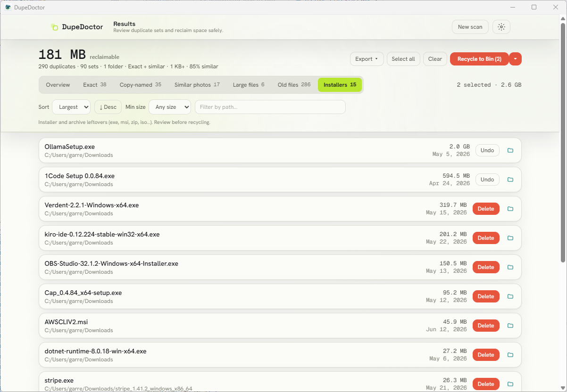Delete AWSCLIV2.msi
This screenshot has height=392, width=567.
486,326
